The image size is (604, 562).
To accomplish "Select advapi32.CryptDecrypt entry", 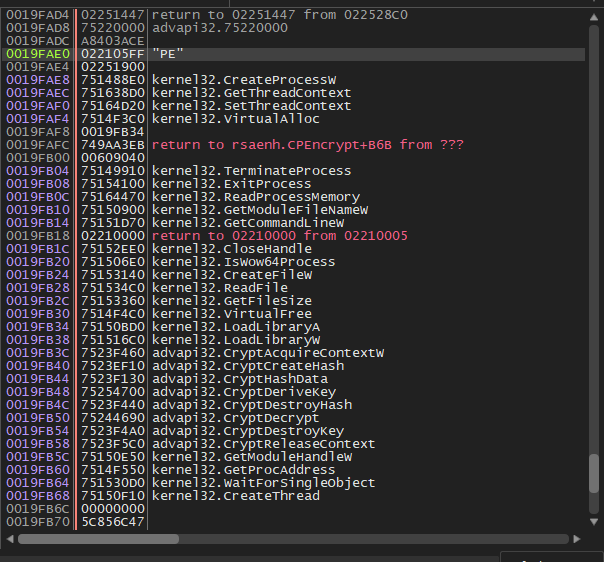I will click(x=236, y=418).
